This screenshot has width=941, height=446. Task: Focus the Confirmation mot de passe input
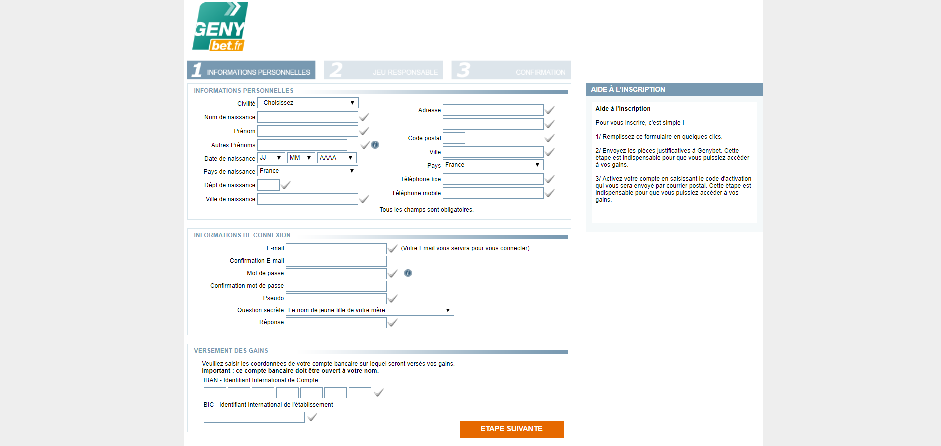coord(336,286)
